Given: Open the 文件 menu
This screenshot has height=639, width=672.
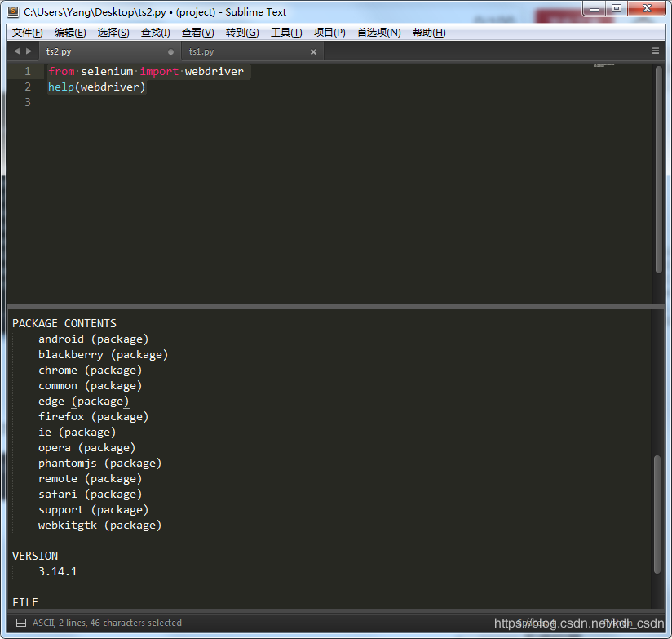Looking at the screenshot, I should tap(26, 32).
